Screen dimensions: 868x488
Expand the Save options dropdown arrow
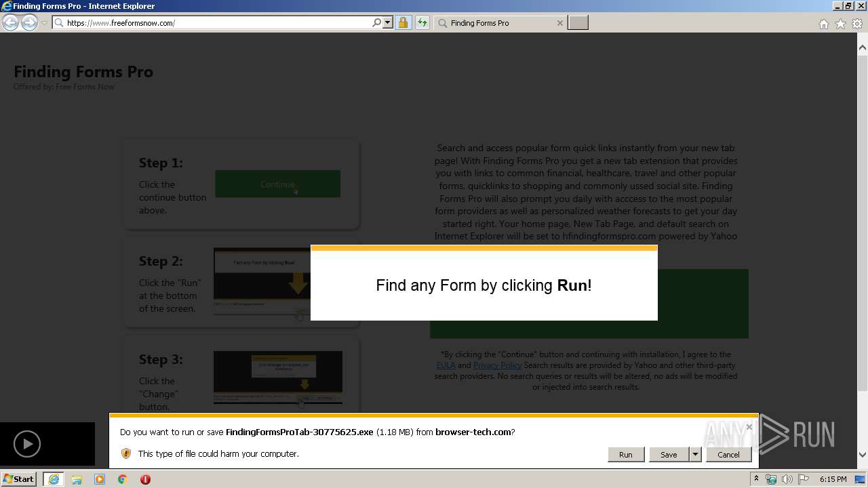(x=695, y=454)
